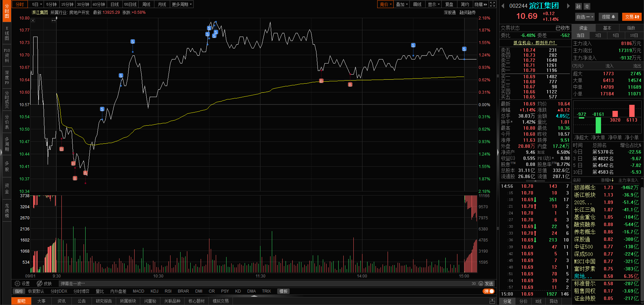Switch to 周线 weekly chart
Screen dimensions: 644x305
pos(146,4)
